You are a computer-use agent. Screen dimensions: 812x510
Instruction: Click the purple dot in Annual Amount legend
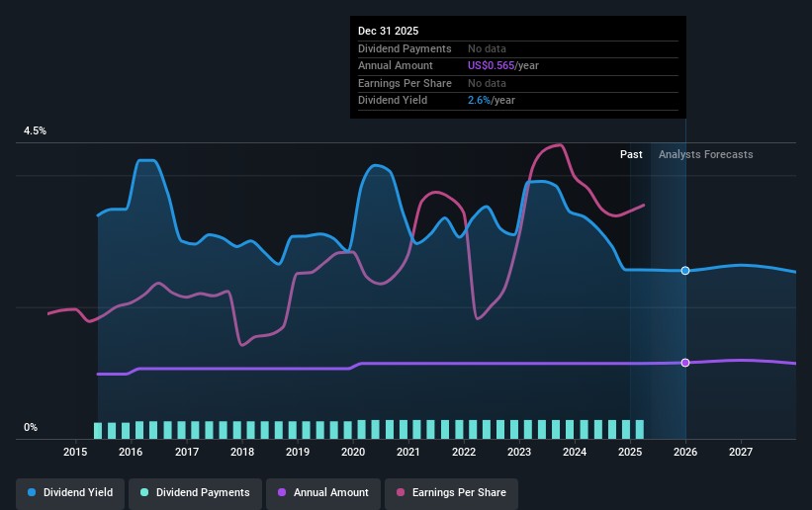pyautogui.click(x=283, y=492)
